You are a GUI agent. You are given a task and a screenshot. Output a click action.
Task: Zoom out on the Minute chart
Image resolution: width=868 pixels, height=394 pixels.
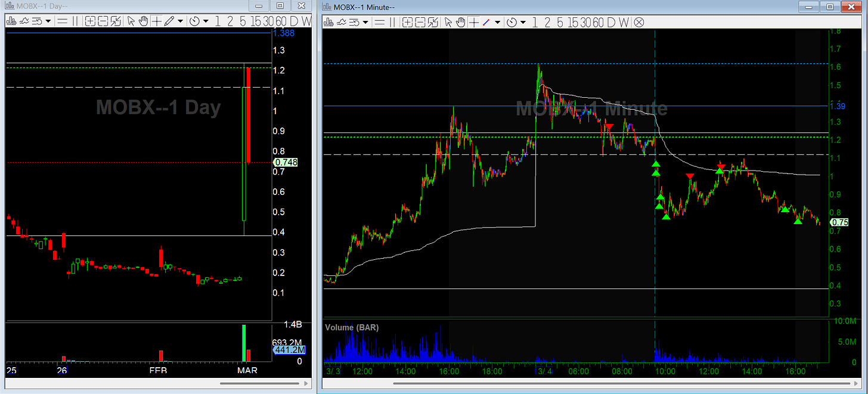pyautogui.click(x=420, y=22)
